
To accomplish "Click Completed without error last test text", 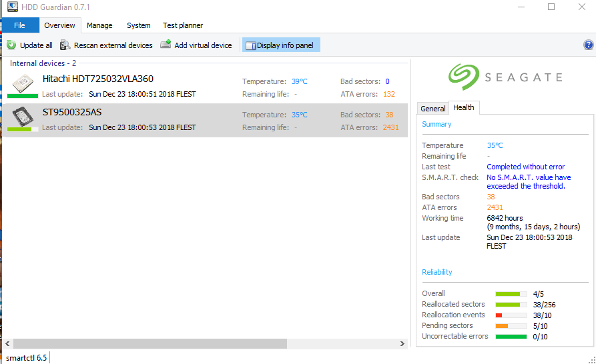I will pyautogui.click(x=526, y=167).
